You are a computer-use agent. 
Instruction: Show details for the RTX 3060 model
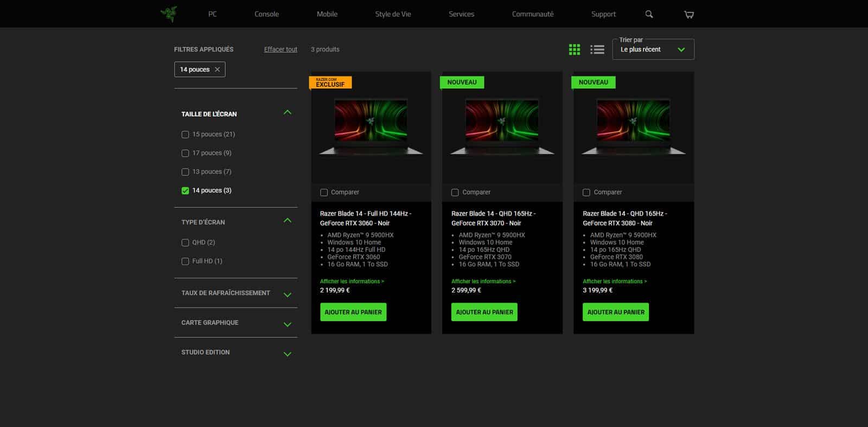coord(352,281)
